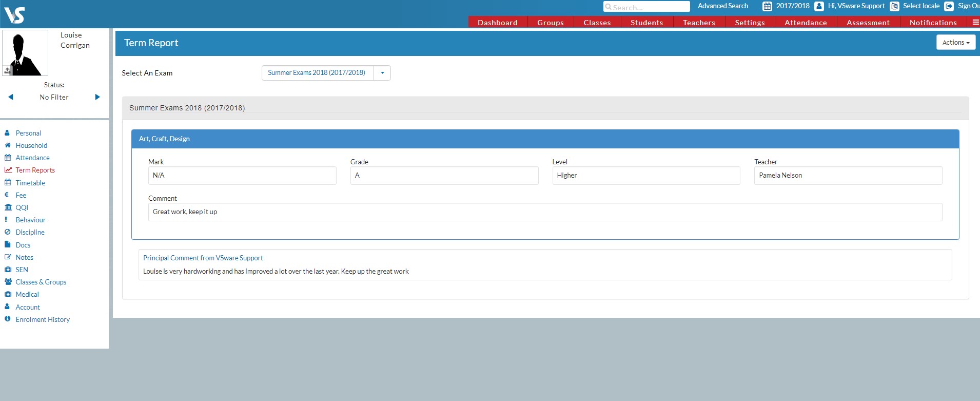Click the Advanced Search link
This screenshot has width=980, height=401.
[723, 6]
